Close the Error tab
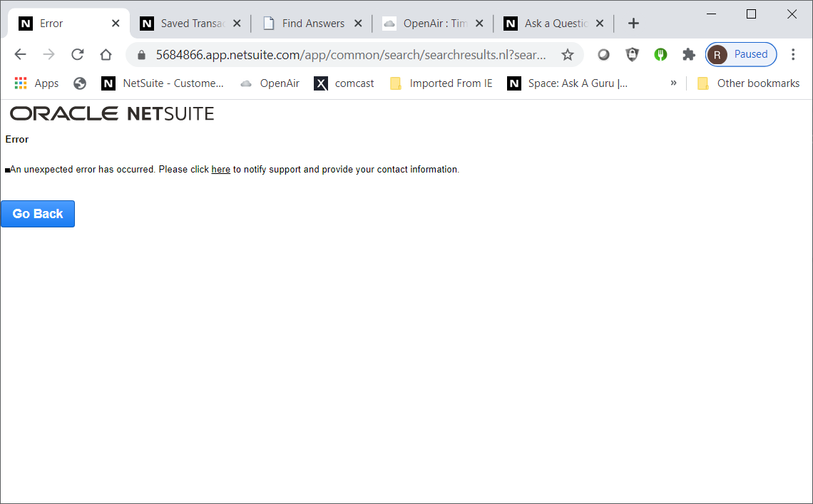This screenshot has height=504, width=813. coord(116,24)
